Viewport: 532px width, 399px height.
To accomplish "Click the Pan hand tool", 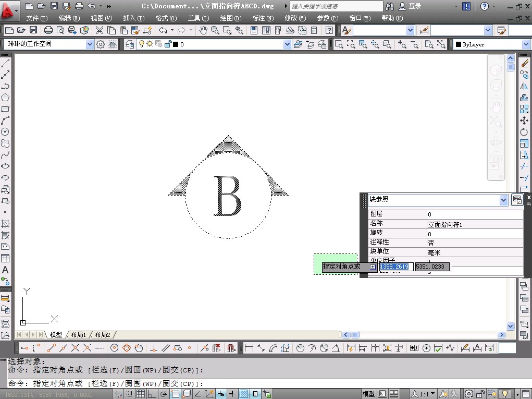I will click(203, 30).
